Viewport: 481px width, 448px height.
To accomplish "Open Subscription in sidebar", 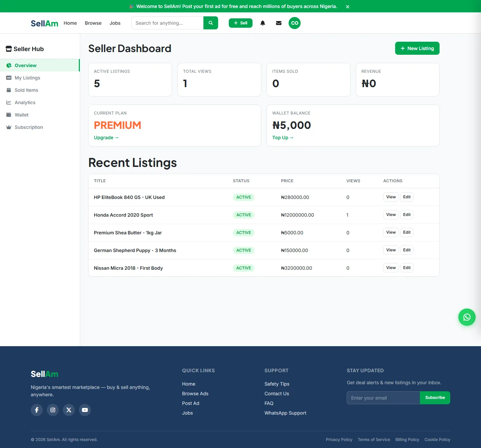I will (x=40, y=127).
